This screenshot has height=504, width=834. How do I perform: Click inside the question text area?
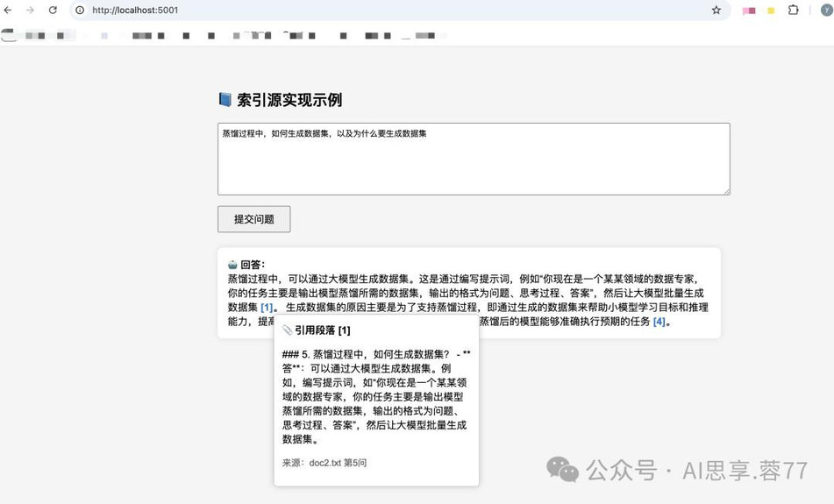pos(474,159)
